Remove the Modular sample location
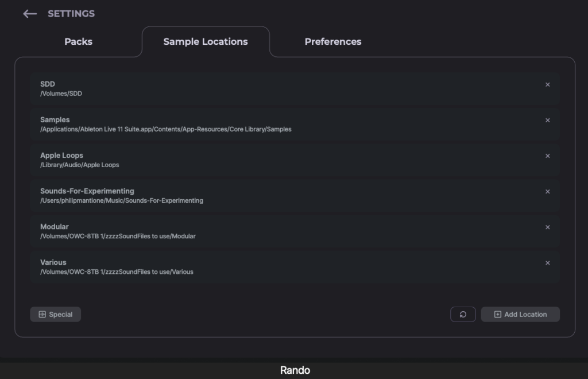This screenshot has height=379, width=588. coord(547,227)
